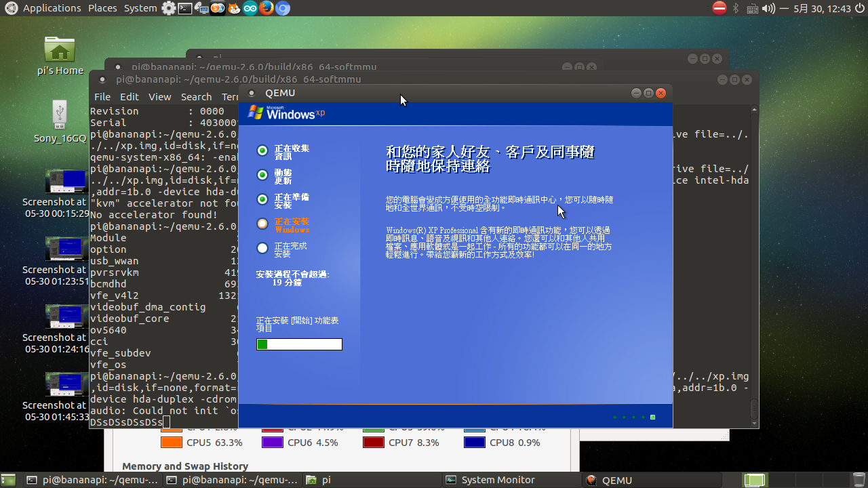Click the red no-entry notification icon
Viewport: 868px width, 488px height.
coord(719,8)
